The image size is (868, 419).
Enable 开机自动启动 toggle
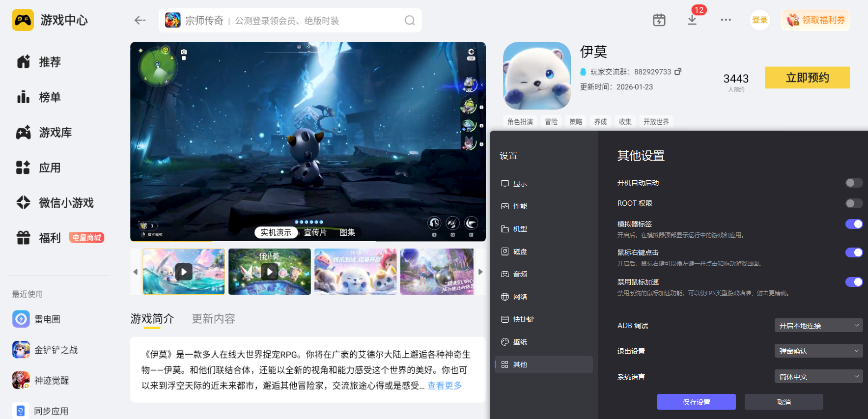854,183
